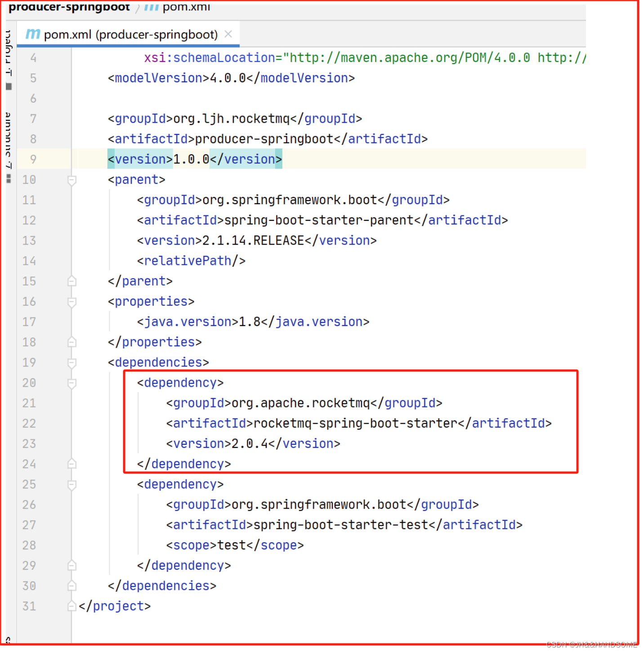Click the opening dependencies tag on line 19
The width and height of the screenshot is (644, 652).
point(159,362)
